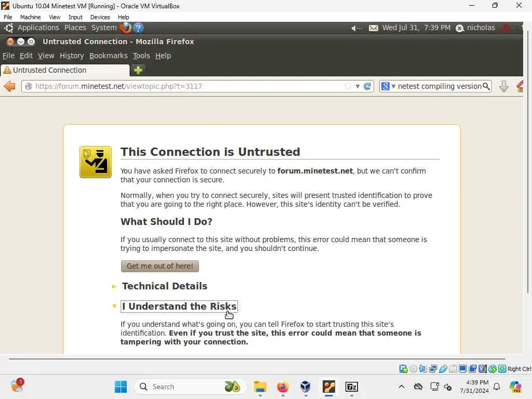Click the back arrow in Firefox toolbar
Image resolution: width=532 pixels, height=399 pixels.
coord(10,87)
